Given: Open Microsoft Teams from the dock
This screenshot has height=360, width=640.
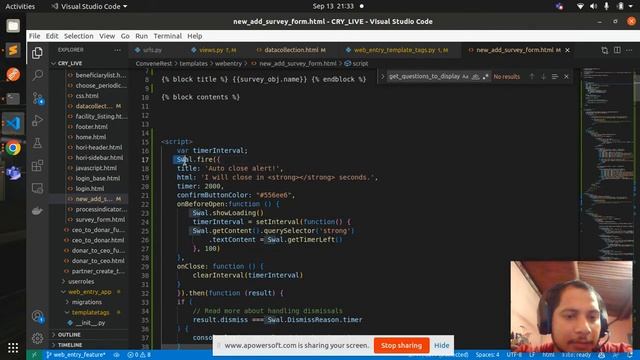Looking at the screenshot, I should click(x=13, y=173).
